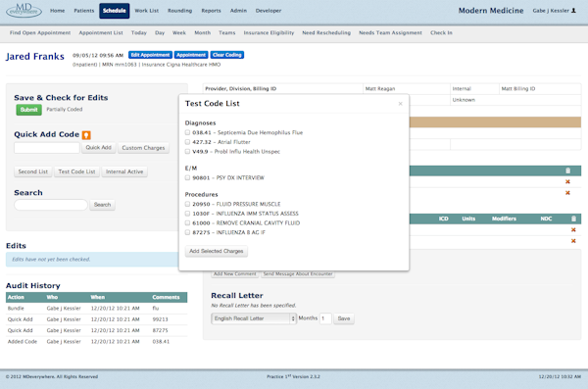Click the user icon beside Gabe J Kessler
The height and width of the screenshot is (389, 588).
(573, 11)
